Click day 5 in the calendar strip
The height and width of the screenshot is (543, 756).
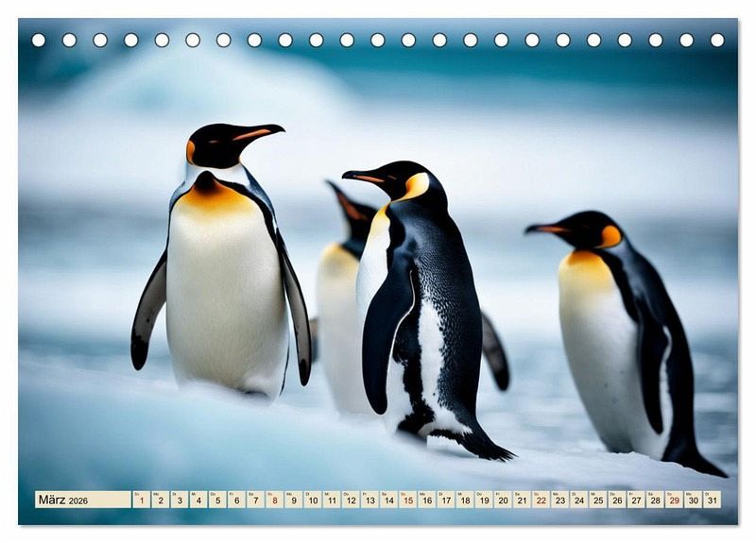tap(217, 500)
